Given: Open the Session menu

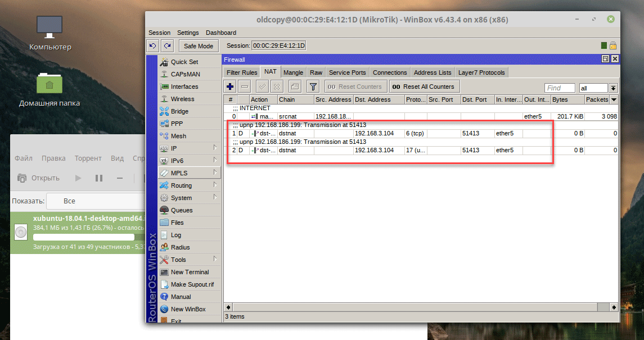Looking at the screenshot, I should tap(159, 33).
